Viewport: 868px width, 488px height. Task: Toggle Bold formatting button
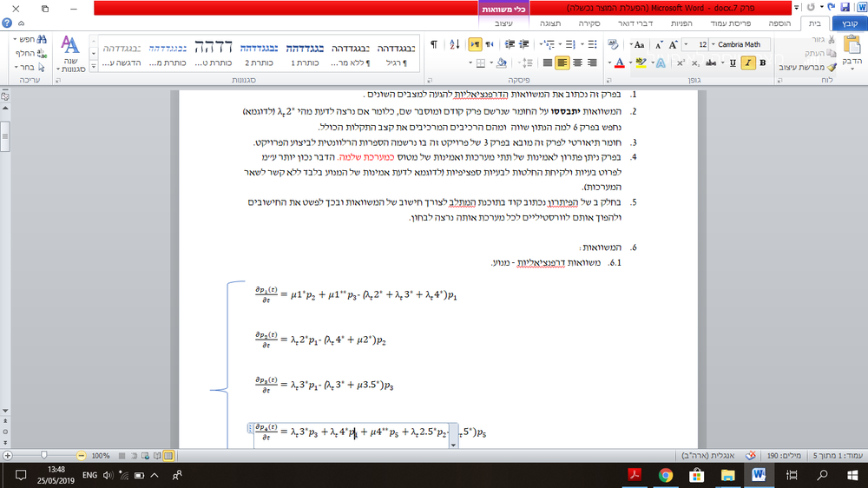pos(763,63)
